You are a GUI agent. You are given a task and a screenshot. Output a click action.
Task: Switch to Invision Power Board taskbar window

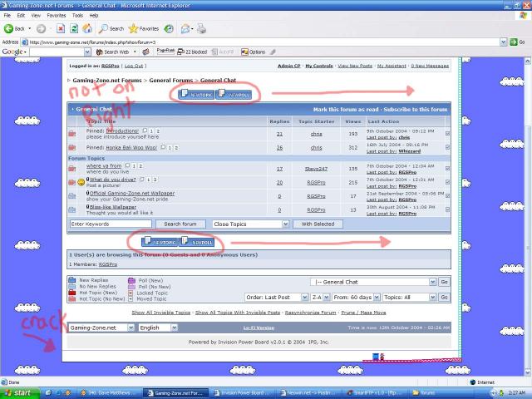click(x=244, y=393)
